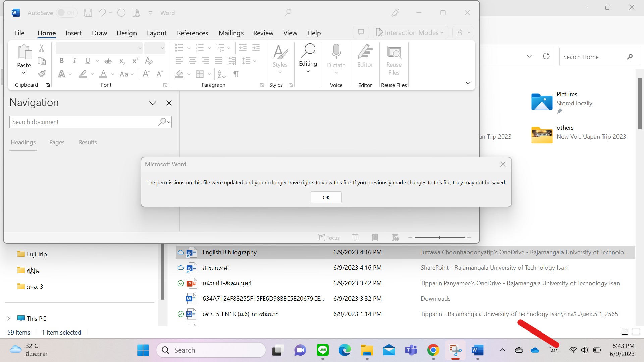Collapse the ribbon with the chevron
This screenshot has width=644, height=362.
(468, 83)
